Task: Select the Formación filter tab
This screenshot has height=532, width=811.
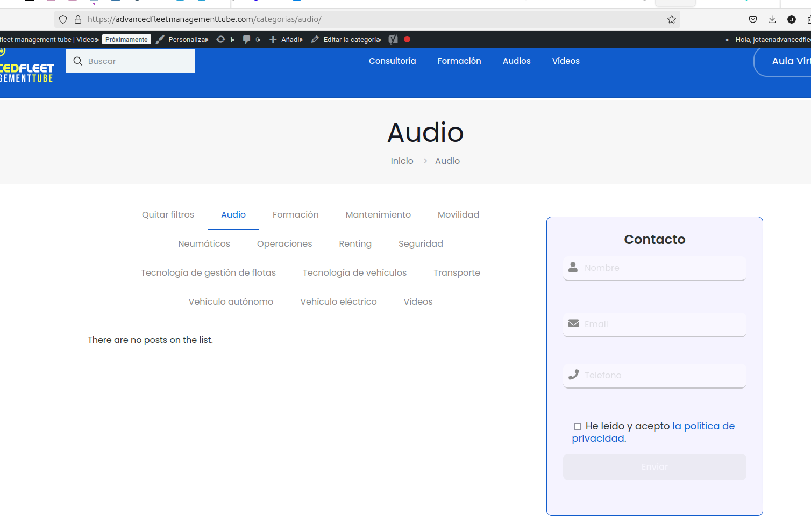Action: pyautogui.click(x=295, y=214)
